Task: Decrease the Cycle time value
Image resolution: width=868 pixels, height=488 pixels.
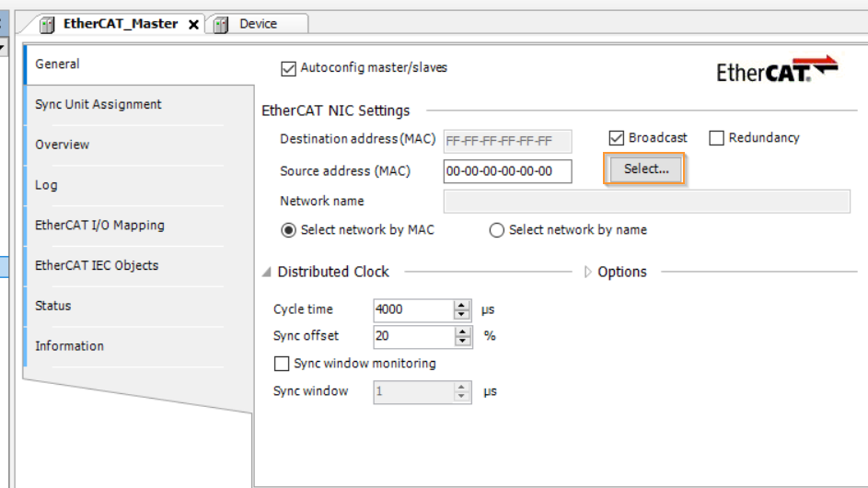Action: pyautogui.click(x=461, y=315)
